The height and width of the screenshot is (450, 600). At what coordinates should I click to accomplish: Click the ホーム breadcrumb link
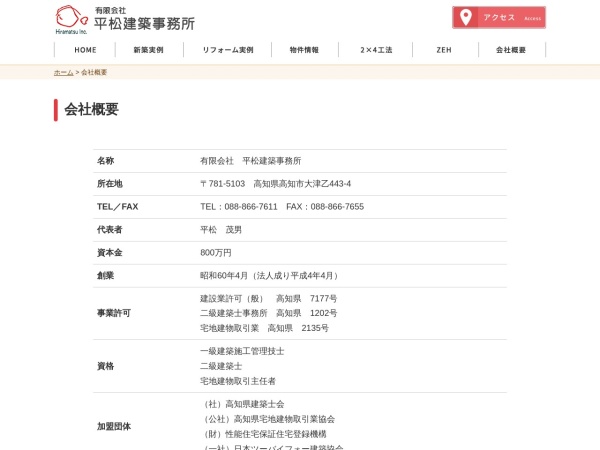pos(64,72)
